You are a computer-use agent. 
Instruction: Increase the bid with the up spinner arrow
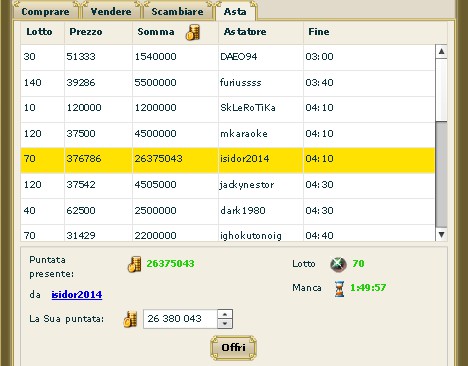[x=225, y=314]
